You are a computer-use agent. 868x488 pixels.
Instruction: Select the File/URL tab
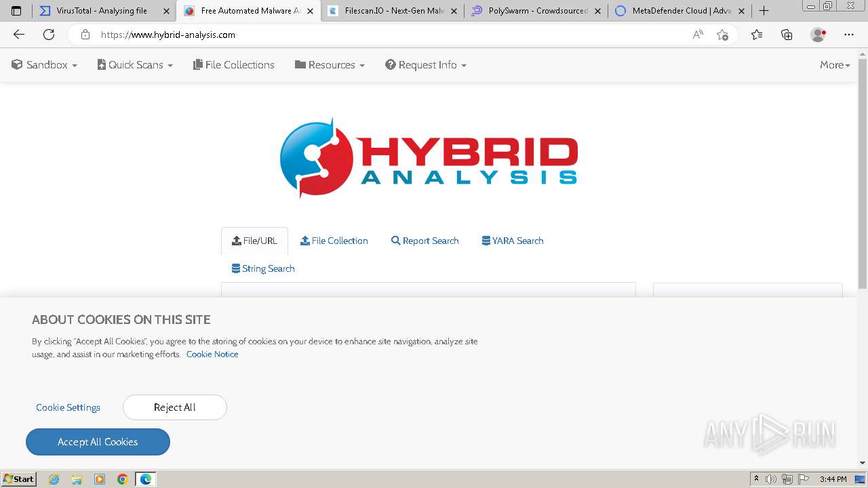254,241
